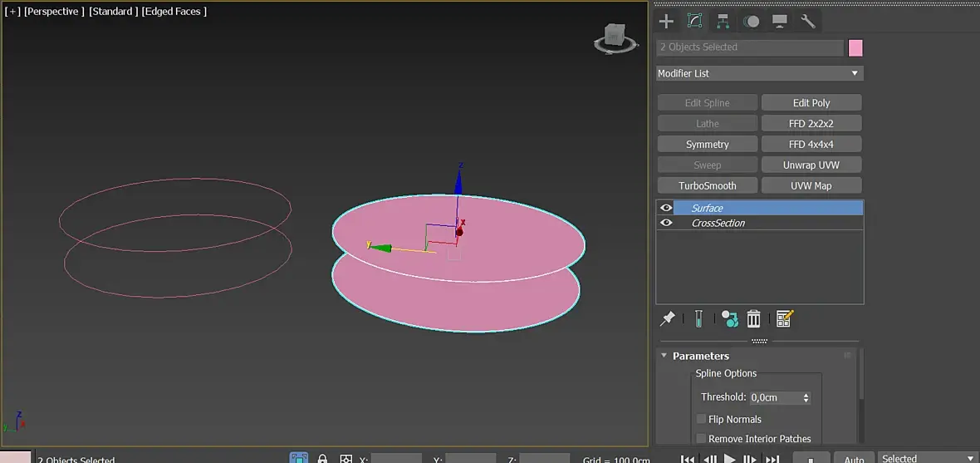Enable the Flip Normals checkbox

[702, 420]
